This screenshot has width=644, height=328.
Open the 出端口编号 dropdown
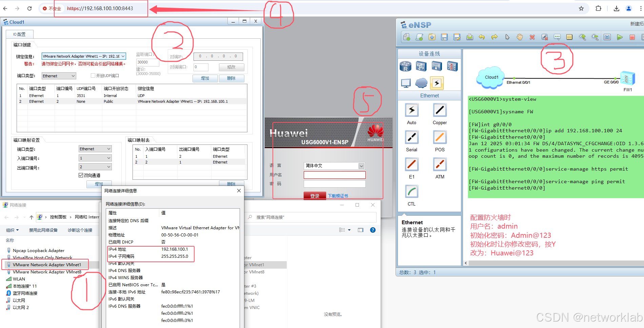[x=95, y=167]
